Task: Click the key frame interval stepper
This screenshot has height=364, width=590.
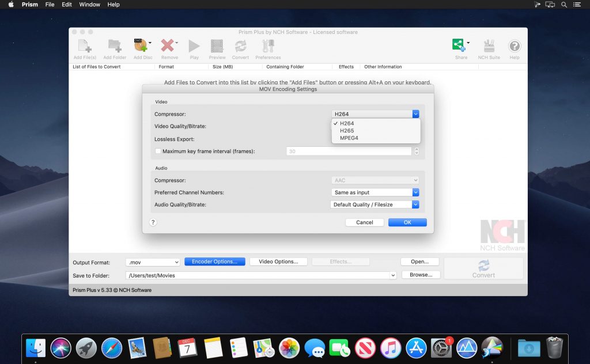Action: click(x=417, y=151)
